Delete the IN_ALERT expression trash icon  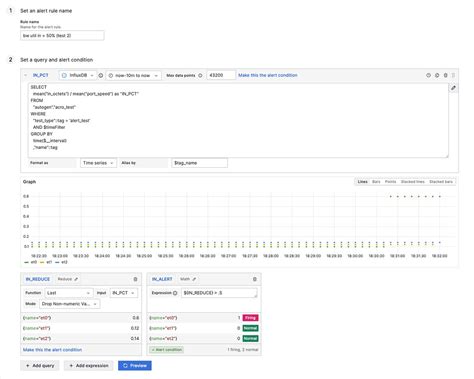pyautogui.click(x=255, y=279)
